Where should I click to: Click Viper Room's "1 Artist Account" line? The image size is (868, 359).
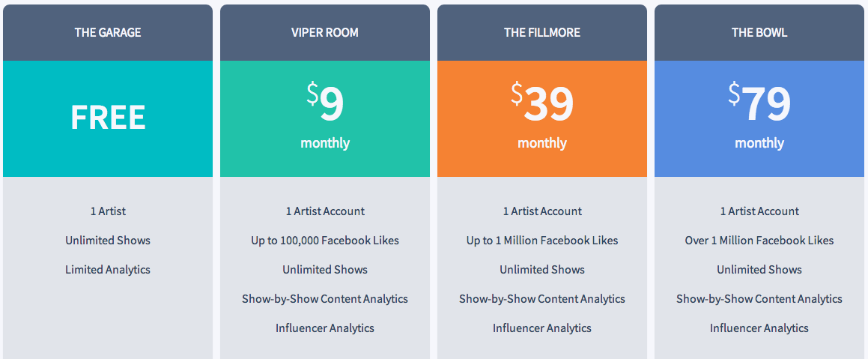[325, 211]
